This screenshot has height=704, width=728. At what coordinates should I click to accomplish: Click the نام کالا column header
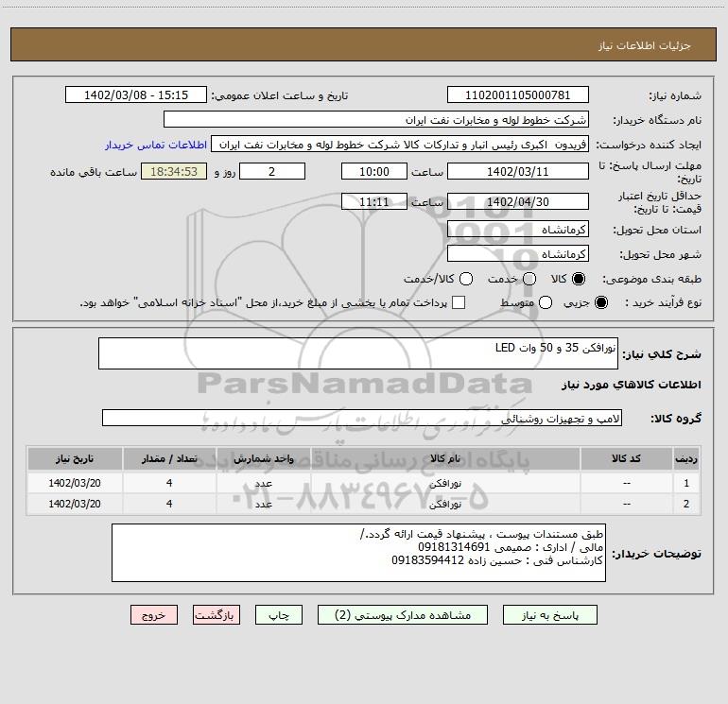point(444,459)
